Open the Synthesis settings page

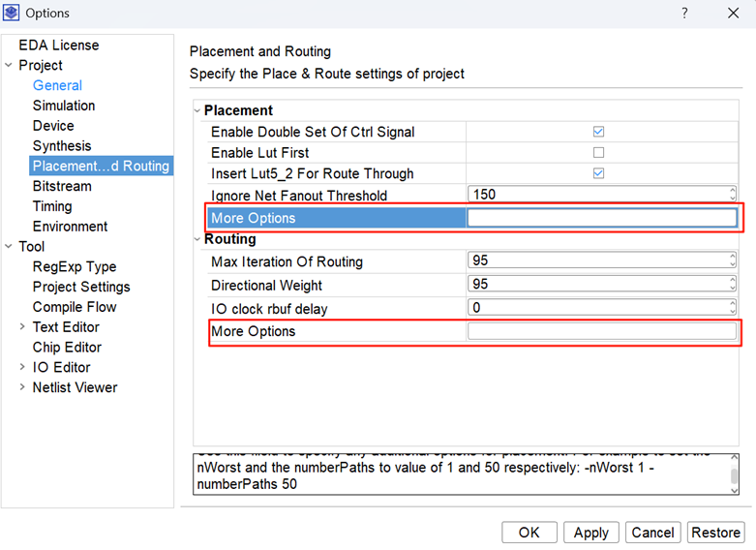pyautogui.click(x=62, y=146)
